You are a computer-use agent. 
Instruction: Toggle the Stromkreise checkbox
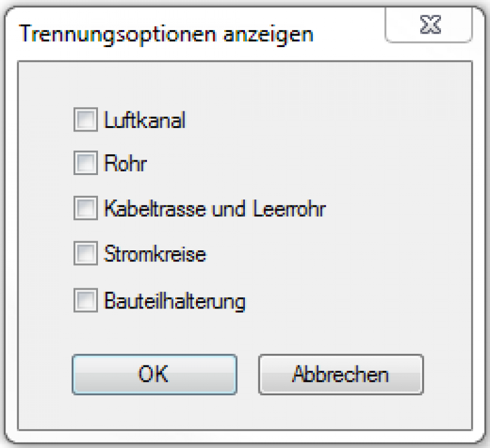coord(85,253)
